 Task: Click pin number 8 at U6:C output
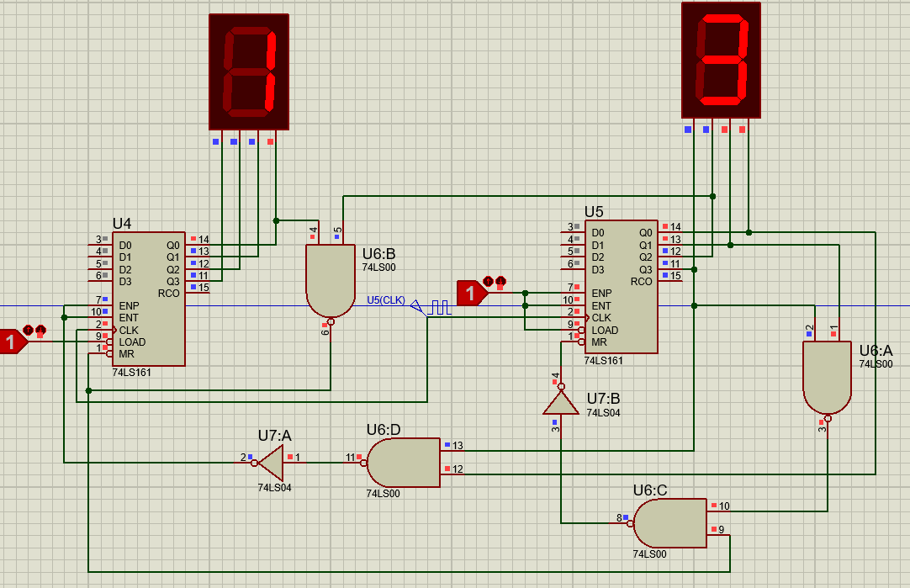pos(619,518)
